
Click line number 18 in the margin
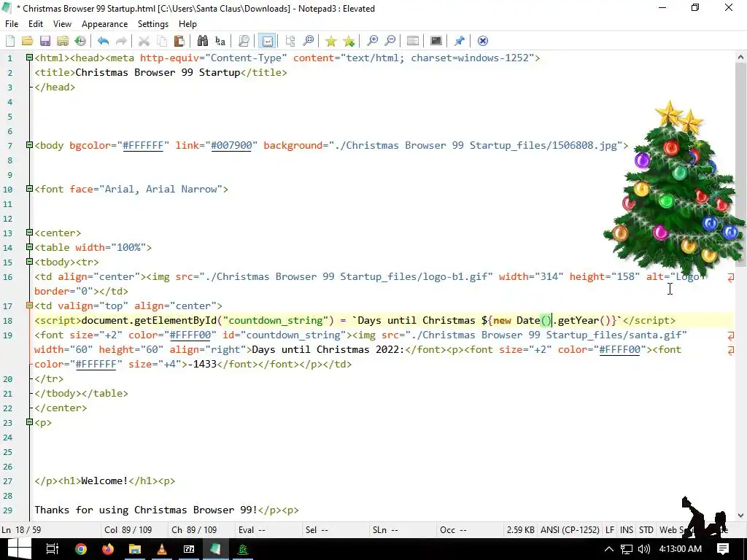point(7,321)
